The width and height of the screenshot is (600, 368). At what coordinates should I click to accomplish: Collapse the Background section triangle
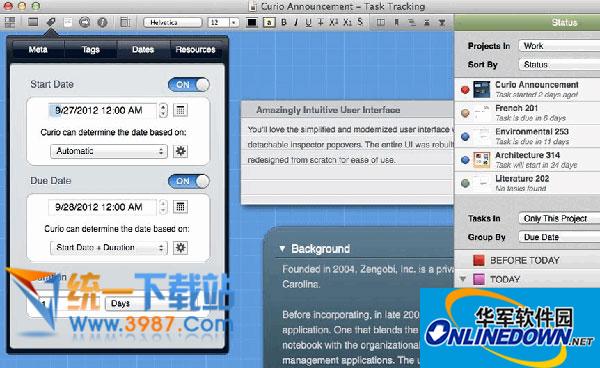click(282, 249)
